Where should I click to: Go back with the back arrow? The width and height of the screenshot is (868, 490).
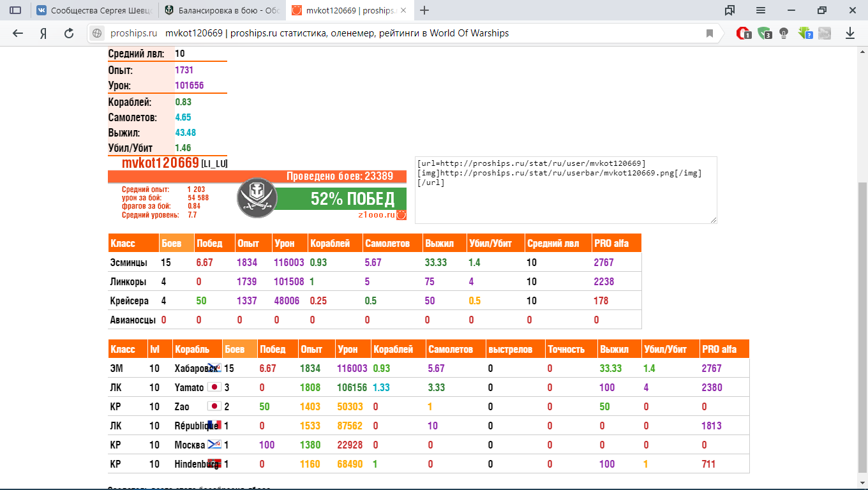coord(18,34)
